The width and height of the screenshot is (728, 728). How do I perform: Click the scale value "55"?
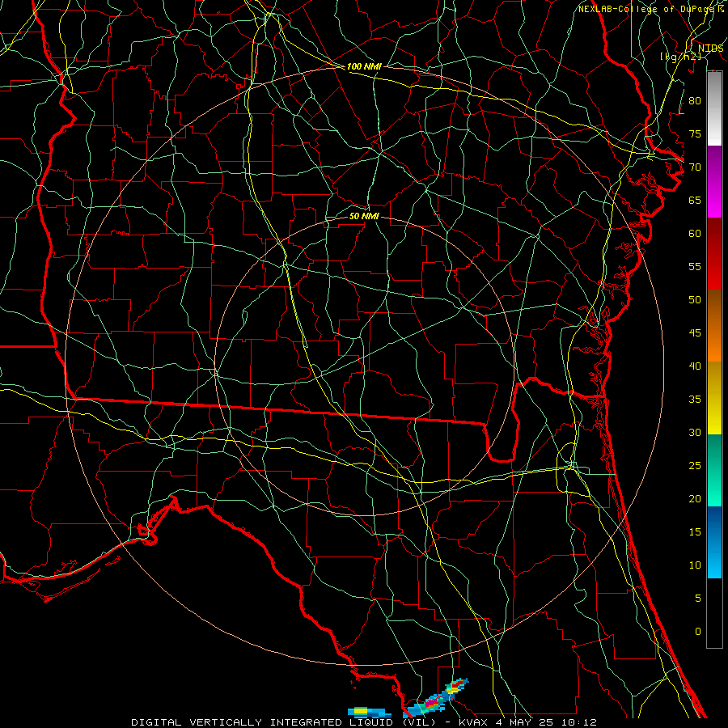[695, 266]
